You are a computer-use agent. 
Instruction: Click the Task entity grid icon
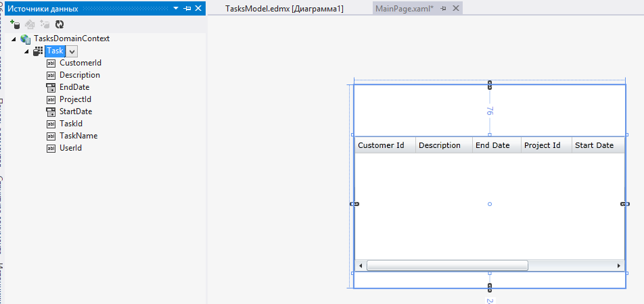click(x=38, y=51)
